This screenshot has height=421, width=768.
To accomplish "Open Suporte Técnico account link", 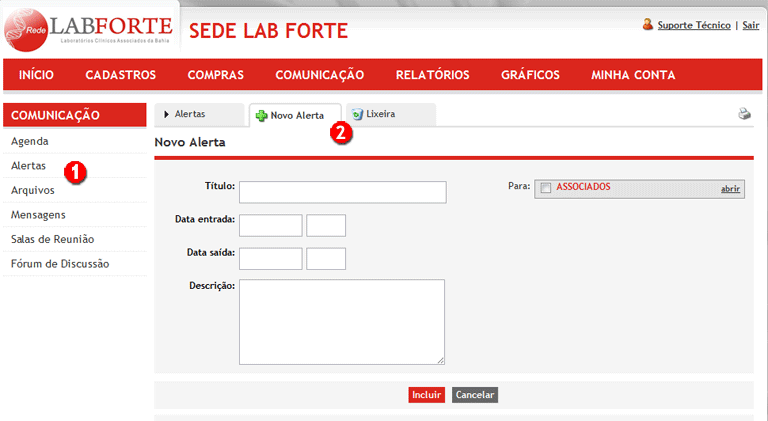I will coord(693,25).
